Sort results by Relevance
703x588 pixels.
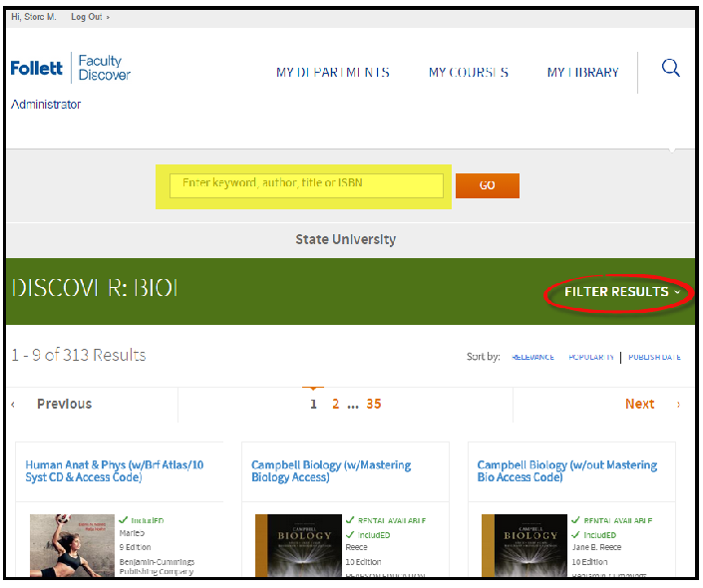(x=532, y=357)
